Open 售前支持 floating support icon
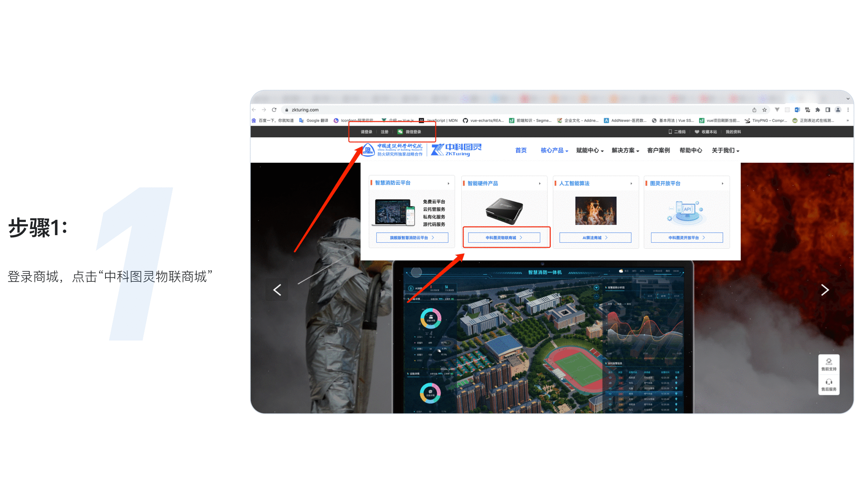Viewport: 861px width, 504px height. tap(829, 365)
